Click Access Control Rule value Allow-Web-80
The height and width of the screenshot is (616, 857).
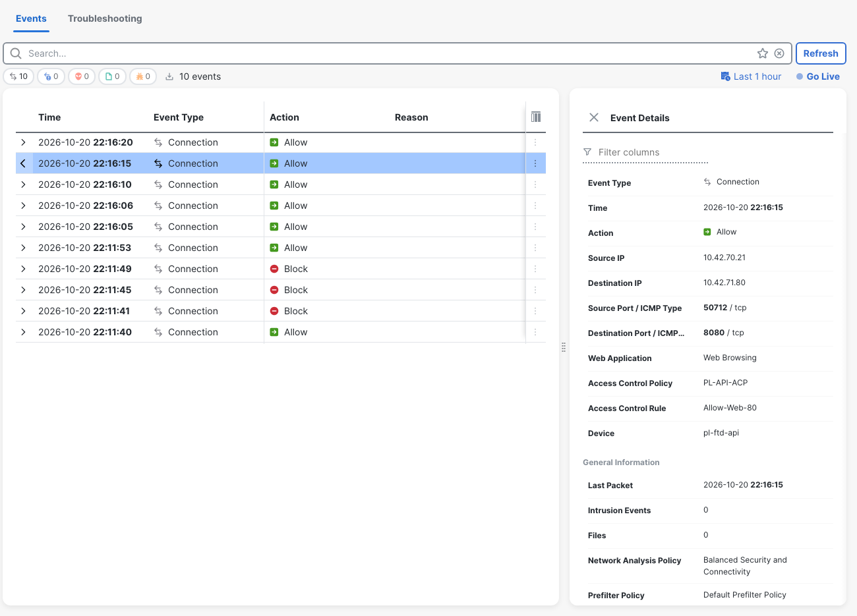click(730, 408)
